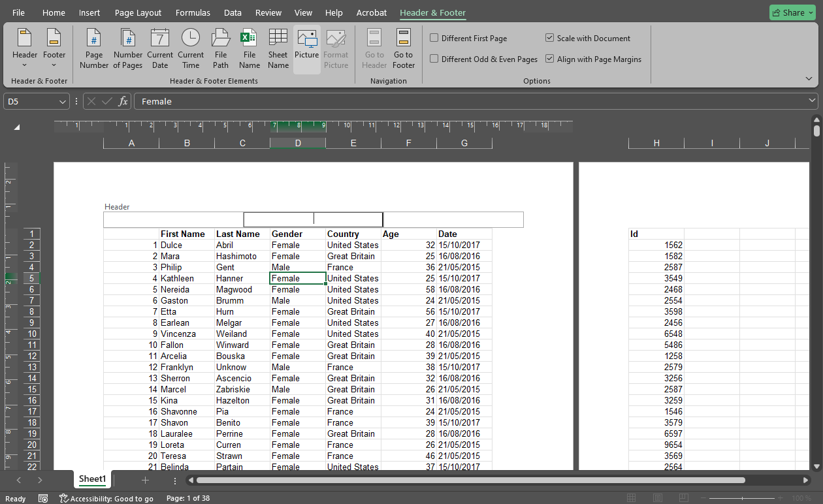
Task: Zoom in with the plus button
Action: coord(780,498)
